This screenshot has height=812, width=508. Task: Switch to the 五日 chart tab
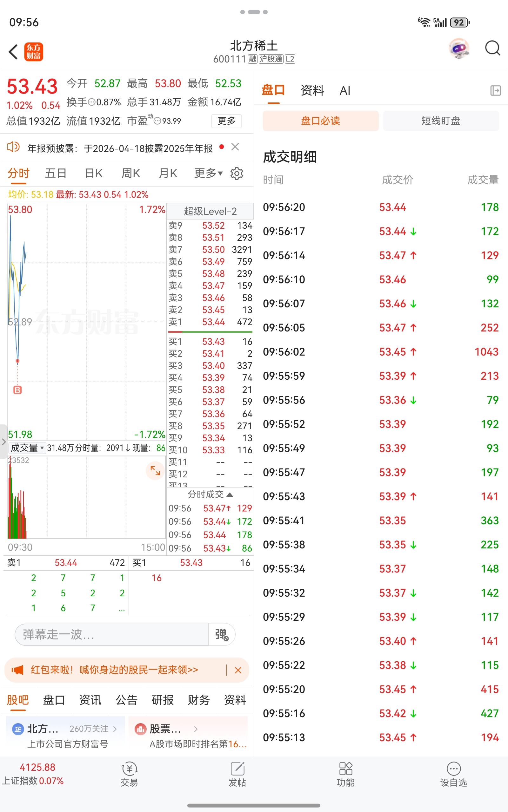pyautogui.click(x=56, y=173)
